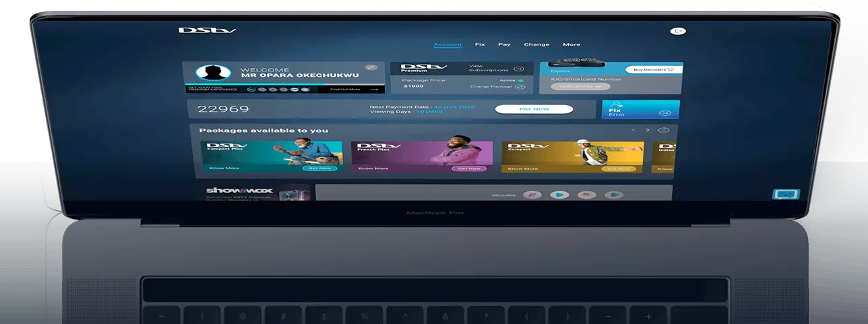Click the green Active status indicator
Image resolution: width=868 pixels, height=324 pixels.
(x=520, y=80)
